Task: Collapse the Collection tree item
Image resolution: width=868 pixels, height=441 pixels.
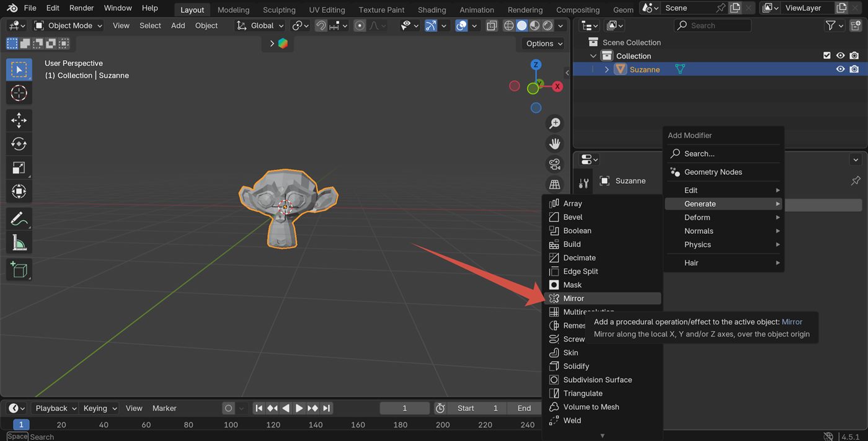Action: coord(593,56)
